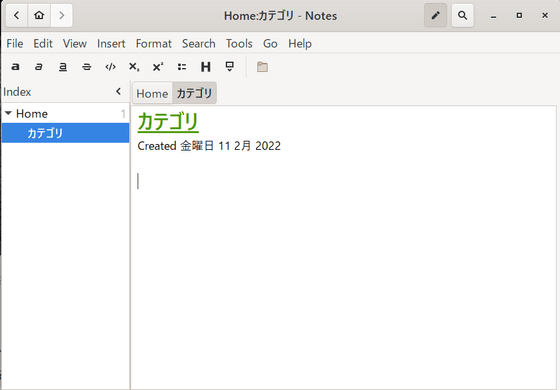Open heading level menu
The image size is (560, 390).
tap(206, 67)
